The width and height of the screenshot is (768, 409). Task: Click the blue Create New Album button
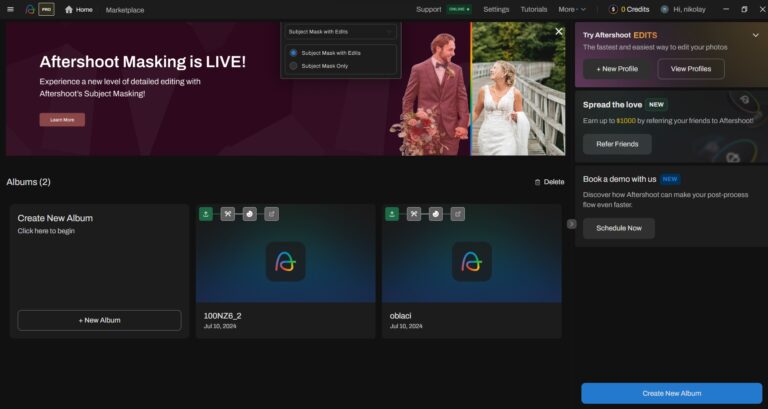(672, 393)
